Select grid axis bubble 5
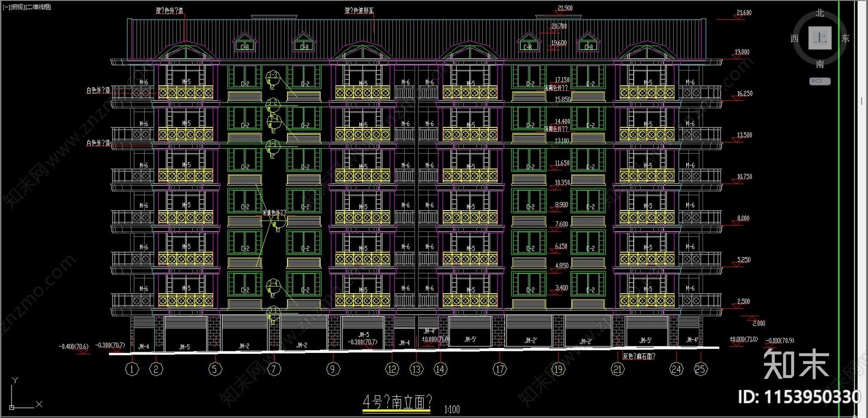868x418 pixels. [215, 369]
